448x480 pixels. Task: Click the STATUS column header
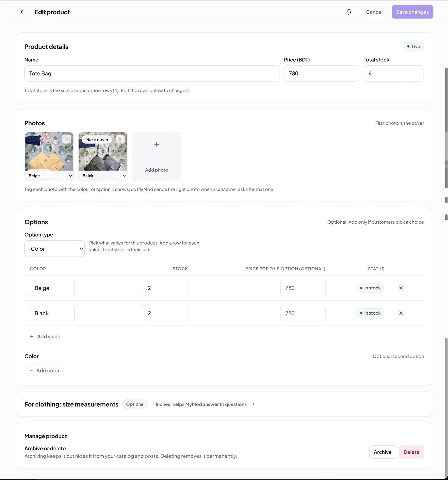(x=376, y=269)
